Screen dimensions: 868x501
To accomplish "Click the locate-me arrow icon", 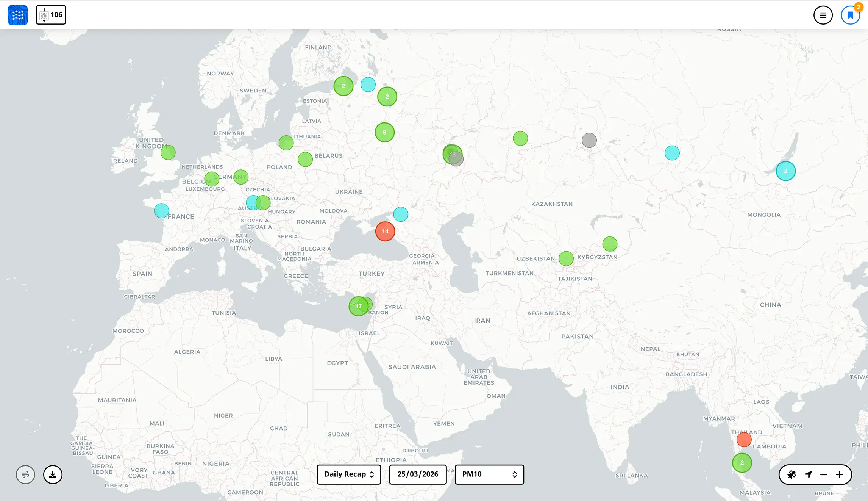I will pyautogui.click(x=808, y=474).
